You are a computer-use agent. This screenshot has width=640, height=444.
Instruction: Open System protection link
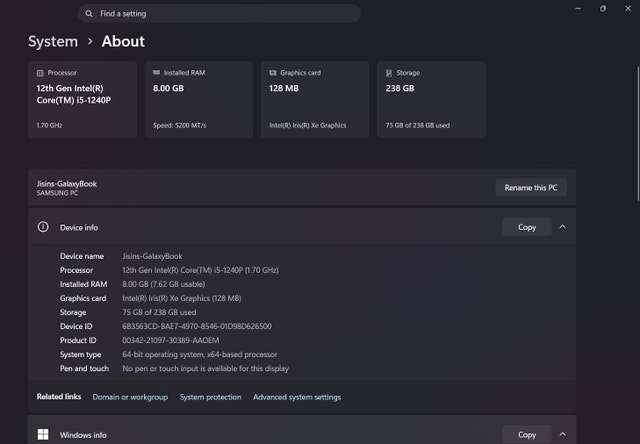pos(211,397)
